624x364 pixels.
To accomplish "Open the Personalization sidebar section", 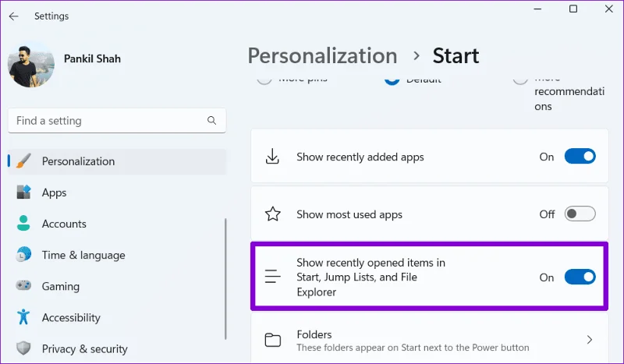I will point(117,161).
